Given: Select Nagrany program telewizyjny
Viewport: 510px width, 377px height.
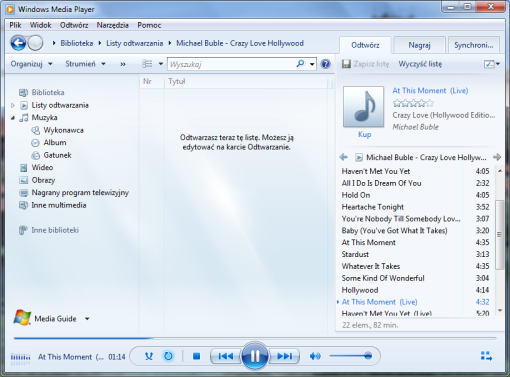Looking at the screenshot, I should (x=80, y=192).
